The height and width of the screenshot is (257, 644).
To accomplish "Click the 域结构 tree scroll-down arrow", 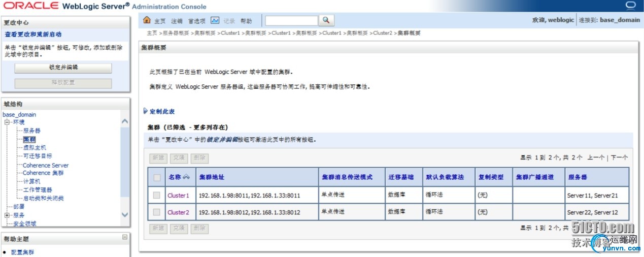I will [x=125, y=215].
